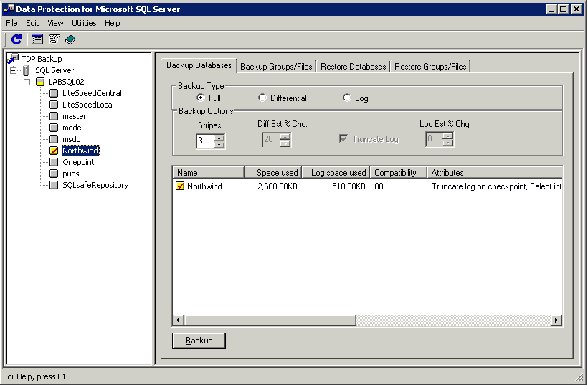Check the LiteSpeedLocal database box
588x385 pixels.
pos(54,105)
